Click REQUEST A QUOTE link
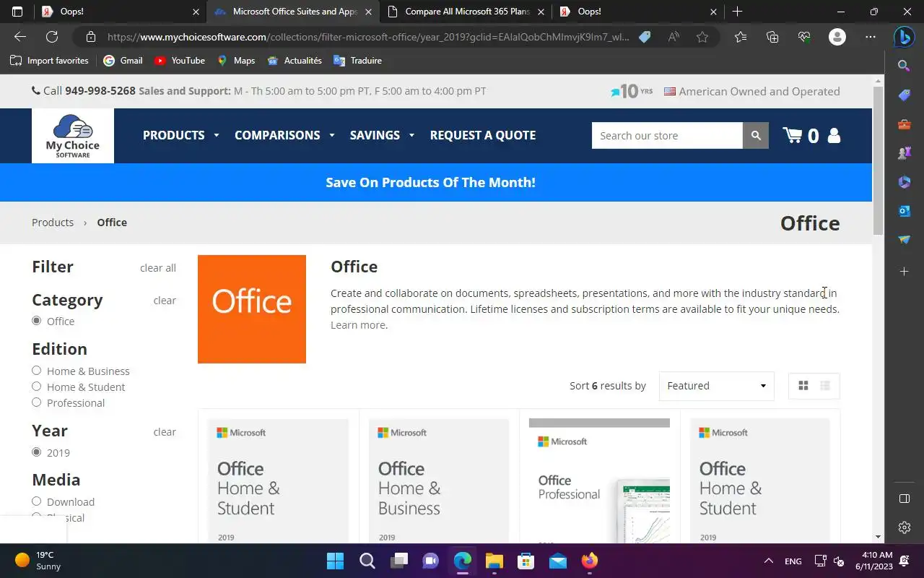The width and height of the screenshot is (924, 578). (x=483, y=135)
